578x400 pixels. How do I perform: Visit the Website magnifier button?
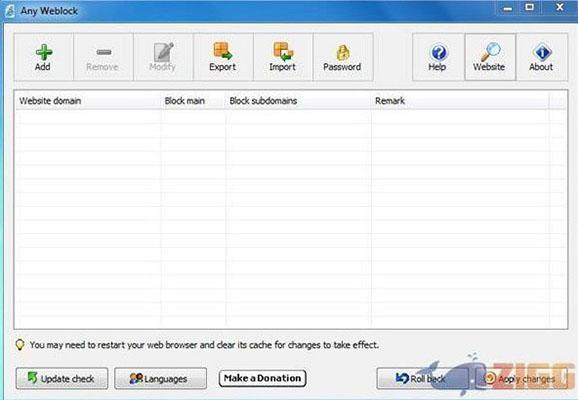tap(490, 57)
